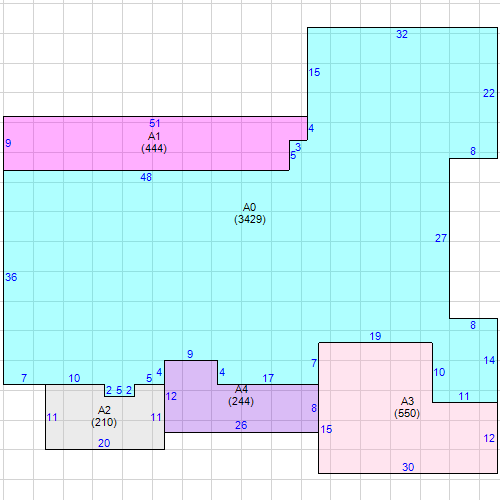Click the 15 dimension on A3's left wall
Screen dimensions: 500x500
tap(326, 429)
